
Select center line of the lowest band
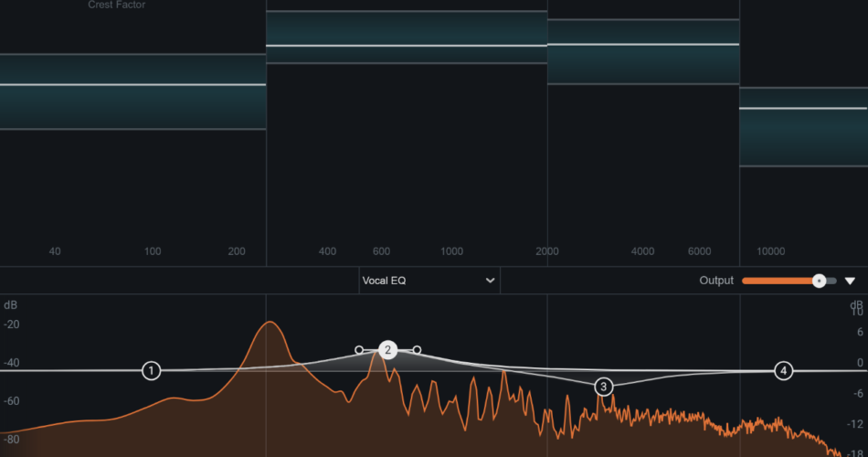(132, 85)
